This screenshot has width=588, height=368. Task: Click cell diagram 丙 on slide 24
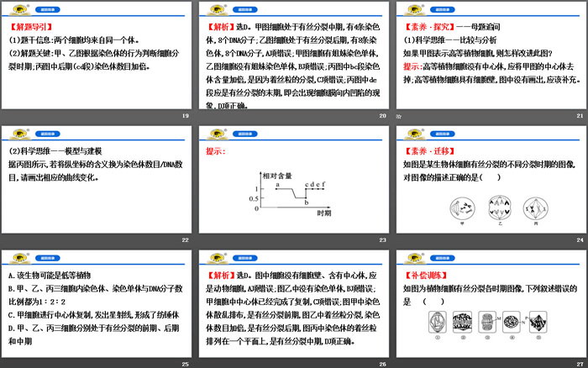pyautogui.click(x=536, y=208)
